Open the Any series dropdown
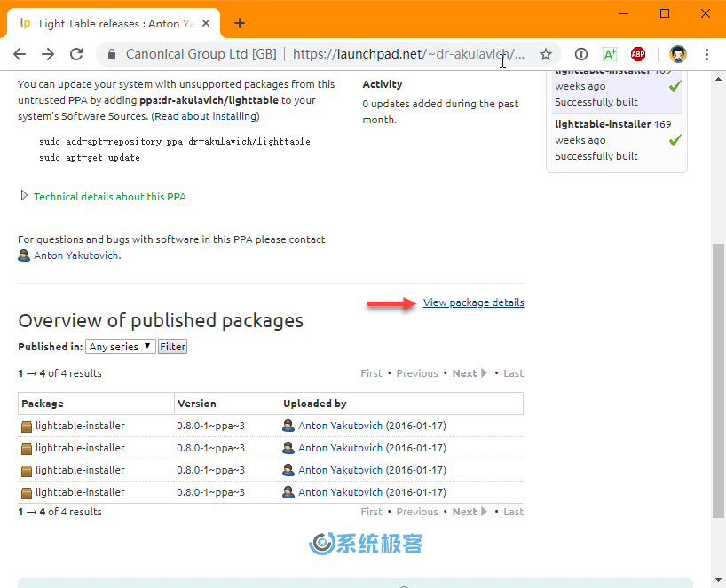The image size is (726, 588). [x=121, y=347]
